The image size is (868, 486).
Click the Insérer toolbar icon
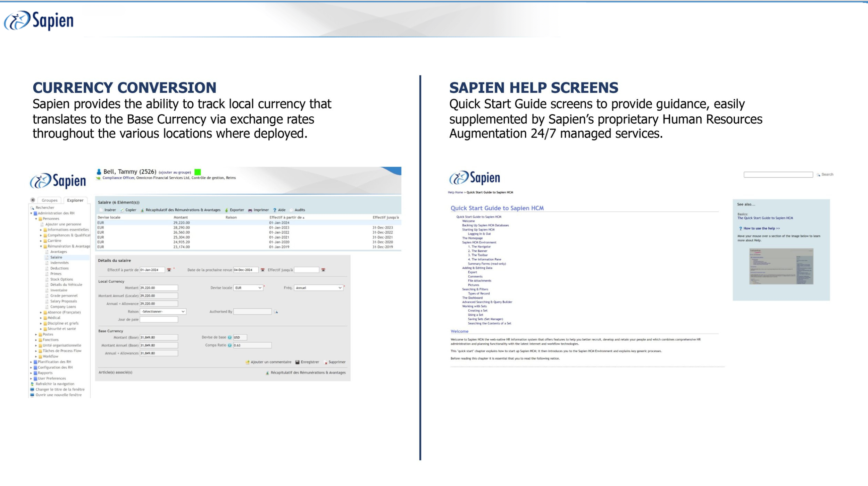coord(101,210)
